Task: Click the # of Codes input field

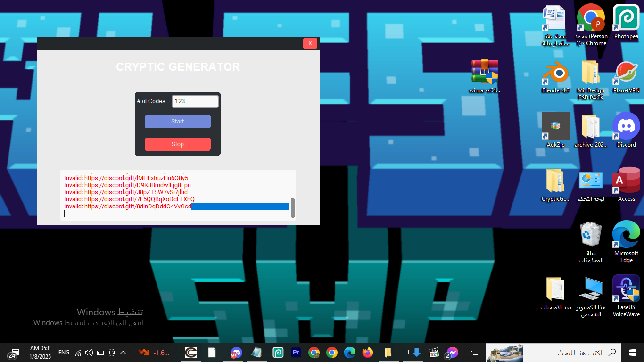Action: [x=195, y=101]
